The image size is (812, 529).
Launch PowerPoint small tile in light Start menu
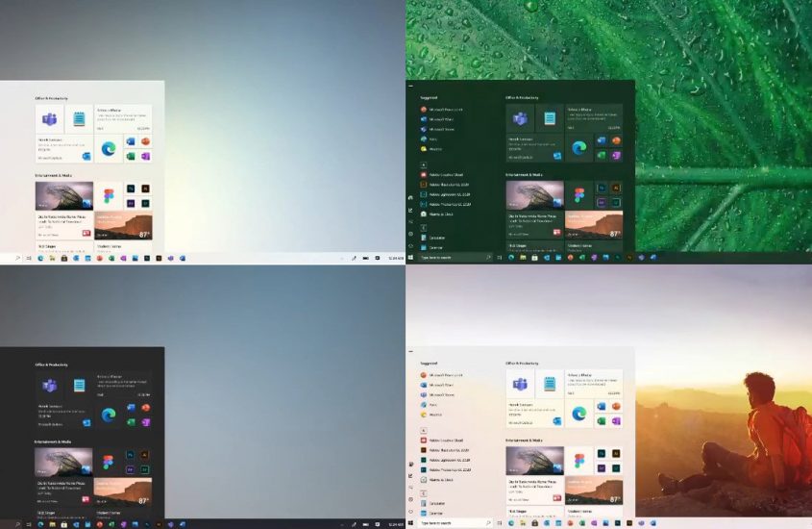(145, 141)
